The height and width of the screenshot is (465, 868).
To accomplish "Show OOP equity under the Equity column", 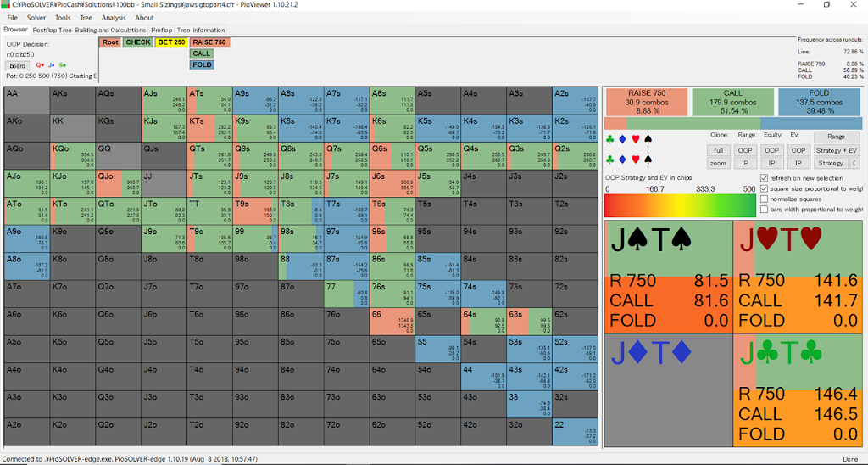I will 771,150.
